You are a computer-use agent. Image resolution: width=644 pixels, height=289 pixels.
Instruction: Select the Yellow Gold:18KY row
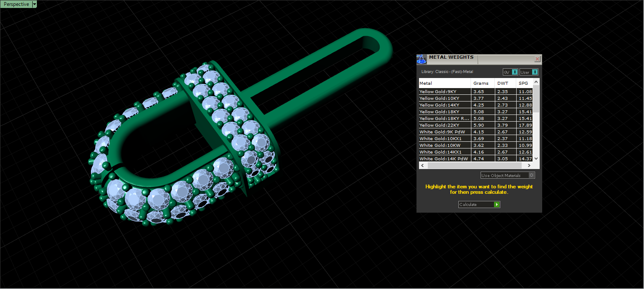[476, 112]
